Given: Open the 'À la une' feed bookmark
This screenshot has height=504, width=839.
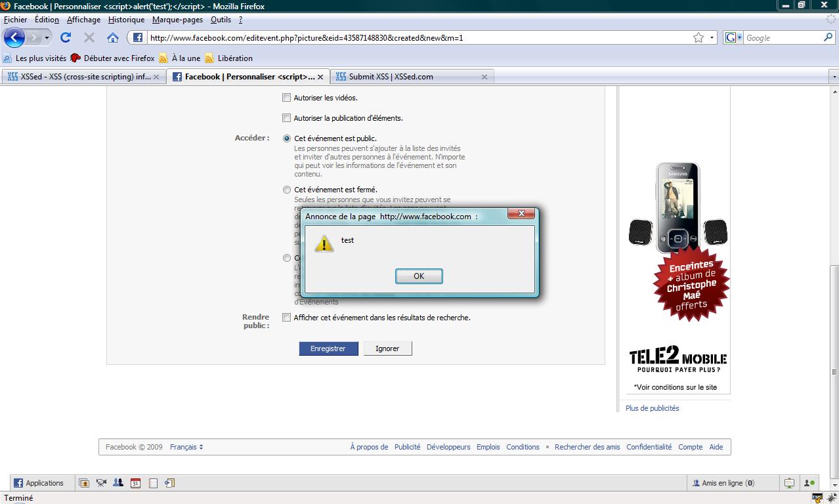Looking at the screenshot, I should (180, 58).
